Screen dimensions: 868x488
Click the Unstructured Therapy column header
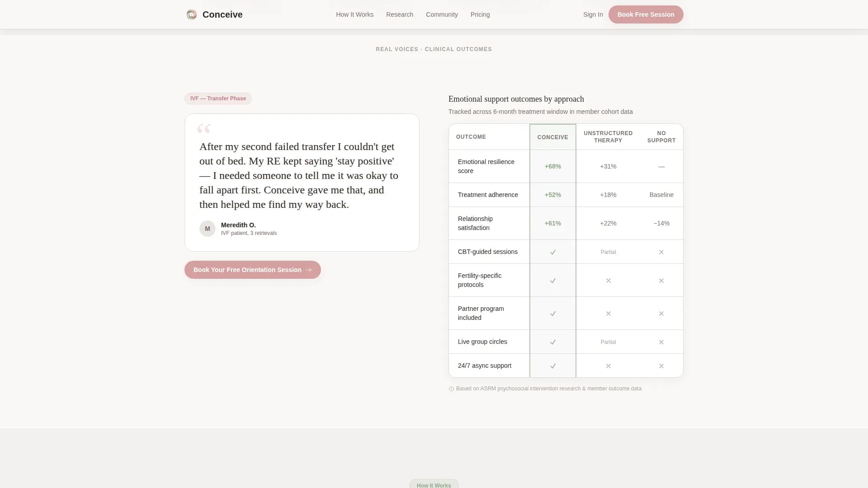608,137
